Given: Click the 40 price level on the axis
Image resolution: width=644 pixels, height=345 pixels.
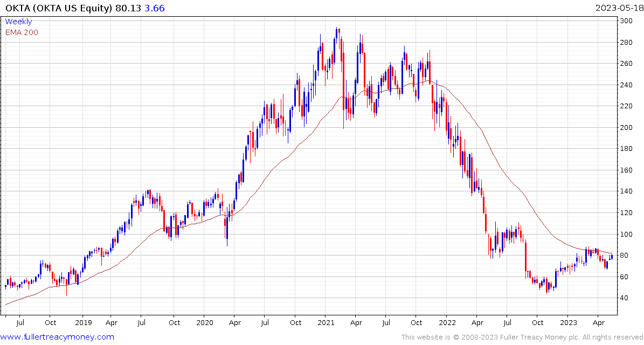Looking at the screenshot, I should pos(625,298).
